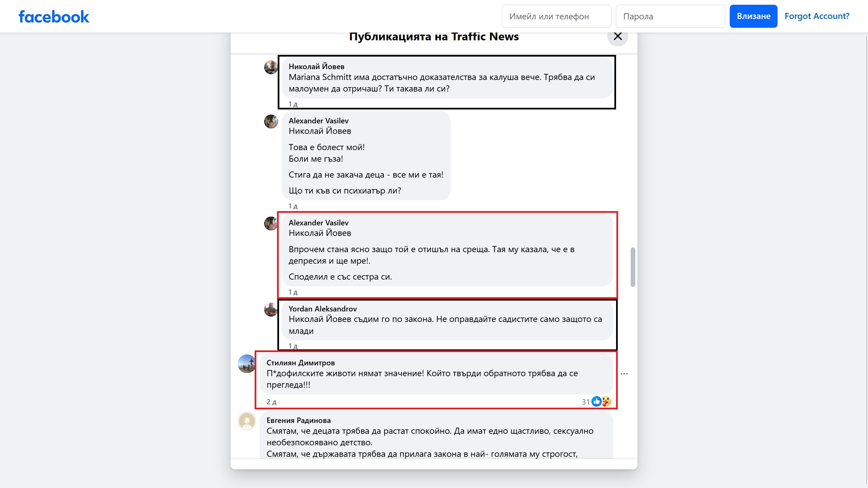Click the text 'животи нямат значение!'
The width and height of the screenshot is (868, 488).
point(375,373)
